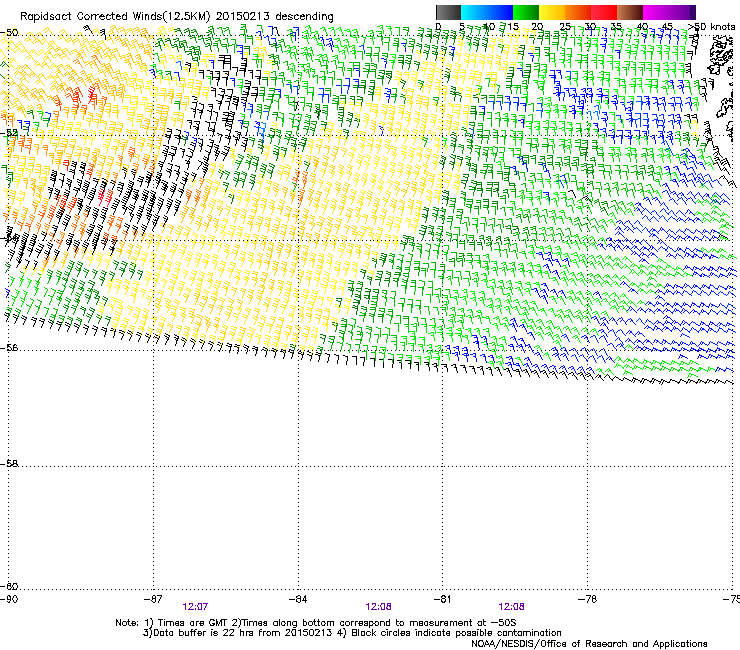Click the legend tick label '25'
The width and height of the screenshot is (740, 650).
[x=564, y=27]
